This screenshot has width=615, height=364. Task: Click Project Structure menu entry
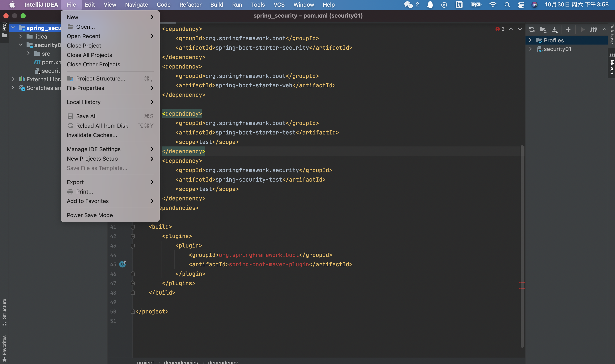coord(101,79)
